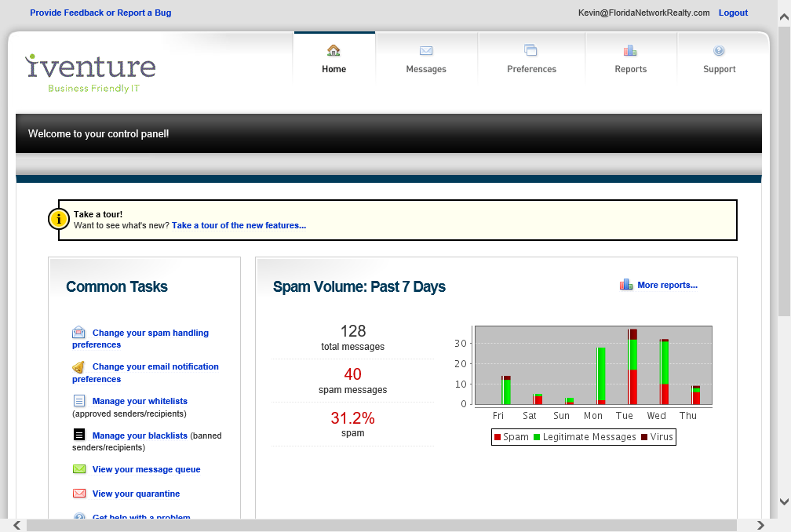791x532 pixels.
Task: Click the red quarantine envelope icon
Action: point(79,494)
